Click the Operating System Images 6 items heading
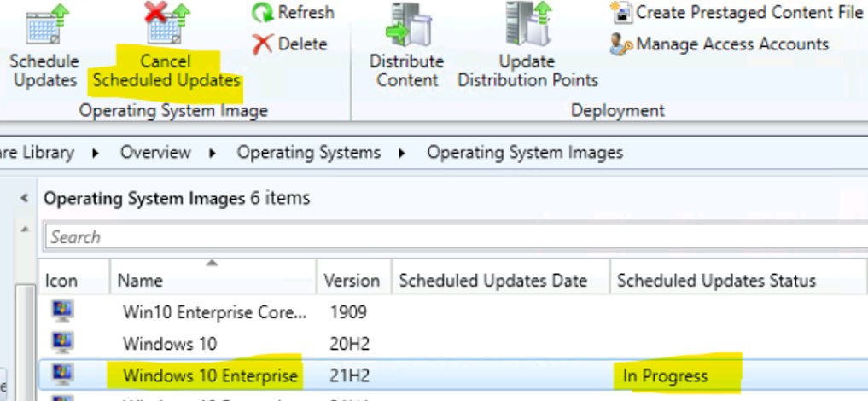Viewport: 868px width, 401px height. coord(177,198)
